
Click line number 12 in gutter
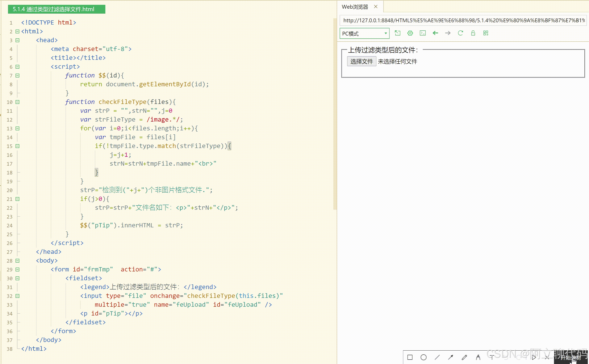point(10,120)
